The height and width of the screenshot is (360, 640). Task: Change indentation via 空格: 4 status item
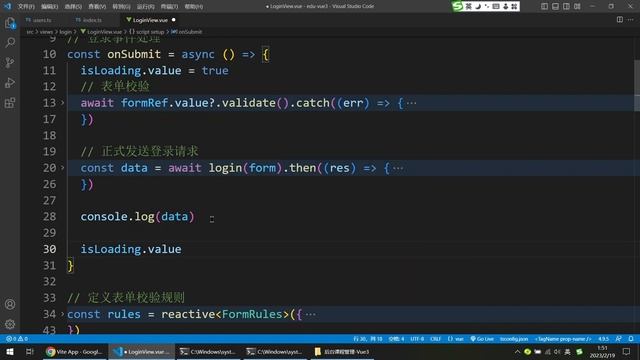click(396, 339)
